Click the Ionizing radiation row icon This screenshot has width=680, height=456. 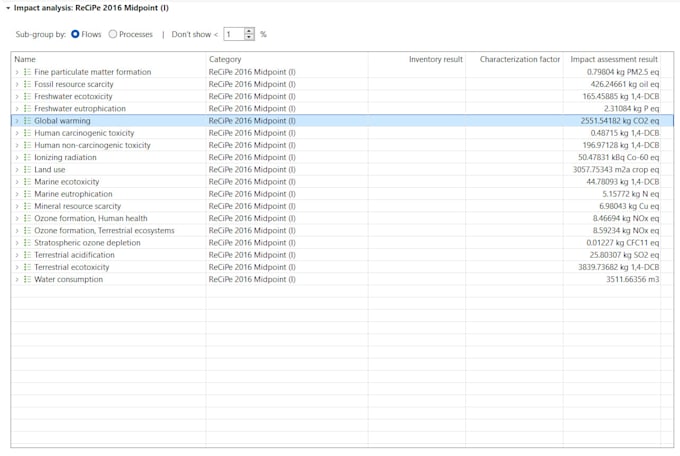coord(27,157)
